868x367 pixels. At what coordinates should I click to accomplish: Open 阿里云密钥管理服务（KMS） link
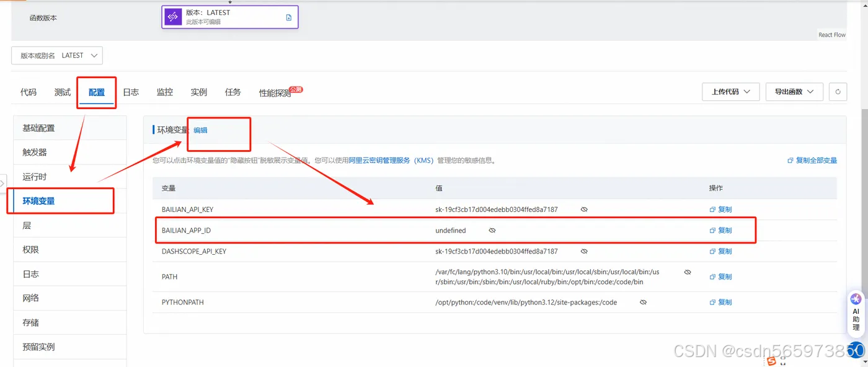tap(391, 160)
